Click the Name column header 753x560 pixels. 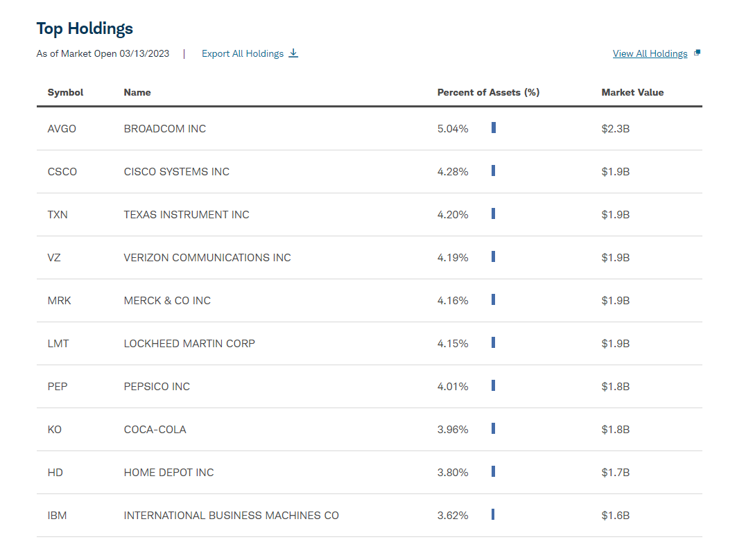137,92
